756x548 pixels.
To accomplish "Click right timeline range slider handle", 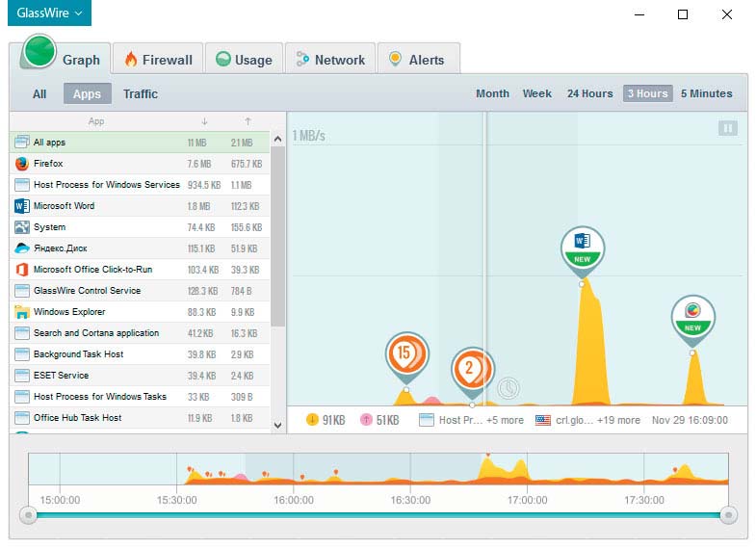I will click(728, 515).
